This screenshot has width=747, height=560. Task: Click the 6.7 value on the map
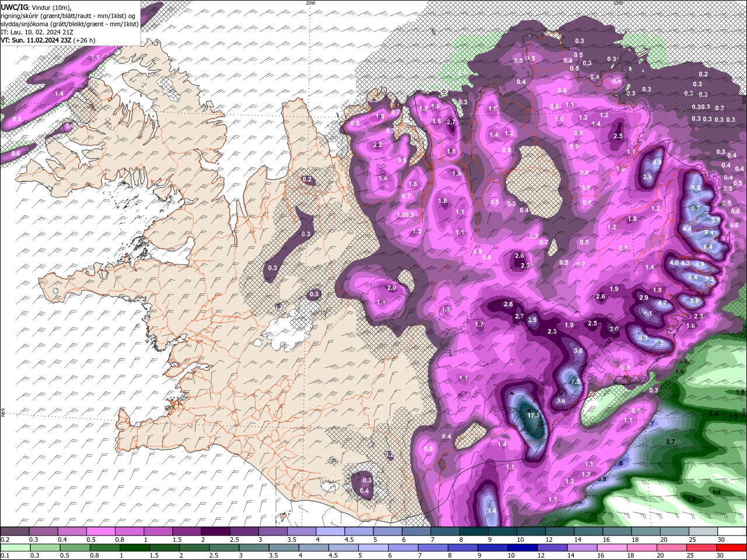pos(695,208)
